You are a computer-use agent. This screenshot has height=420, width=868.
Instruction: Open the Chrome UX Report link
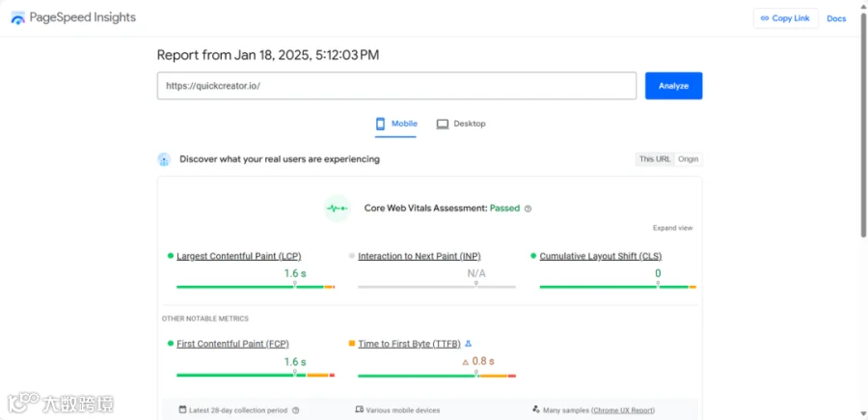point(623,410)
